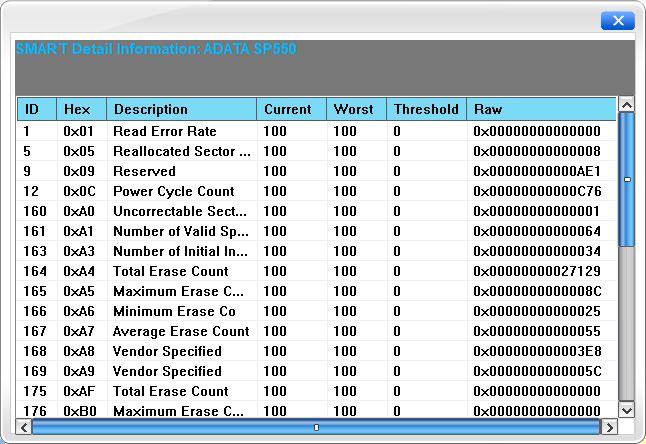This screenshot has width=646, height=444.
Task: Select raw value 0x0000000027129
Action: coord(537,271)
